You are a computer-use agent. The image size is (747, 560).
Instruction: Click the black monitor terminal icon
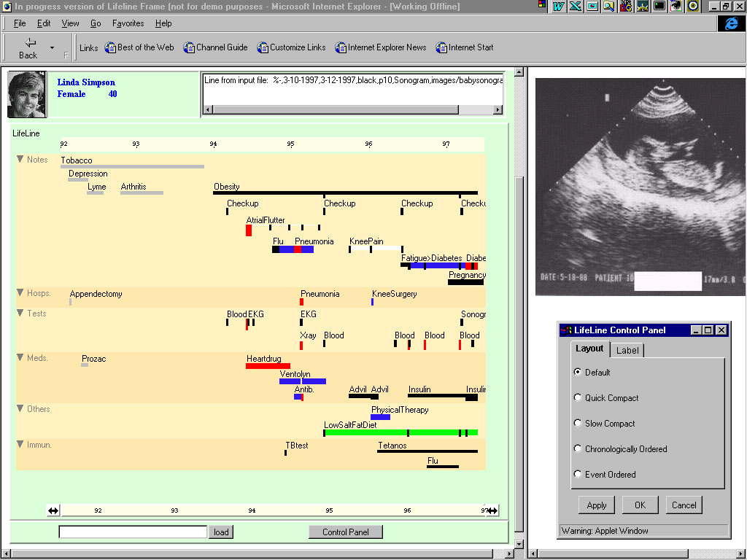click(x=659, y=6)
